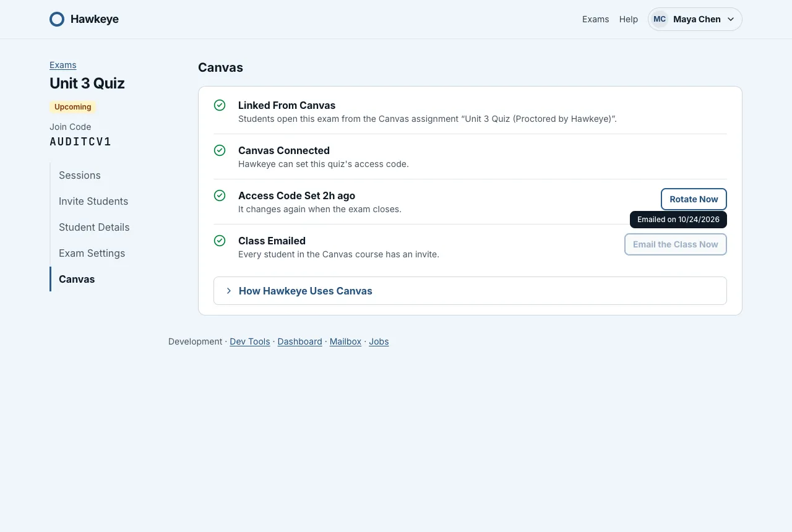The height and width of the screenshot is (532, 792).
Task: Open Exams in the top navigation
Action: pyautogui.click(x=596, y=19)
